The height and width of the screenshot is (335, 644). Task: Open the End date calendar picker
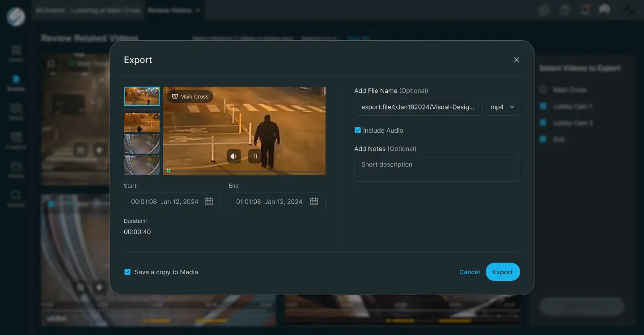pyautogui.click(x=314, y=201)
